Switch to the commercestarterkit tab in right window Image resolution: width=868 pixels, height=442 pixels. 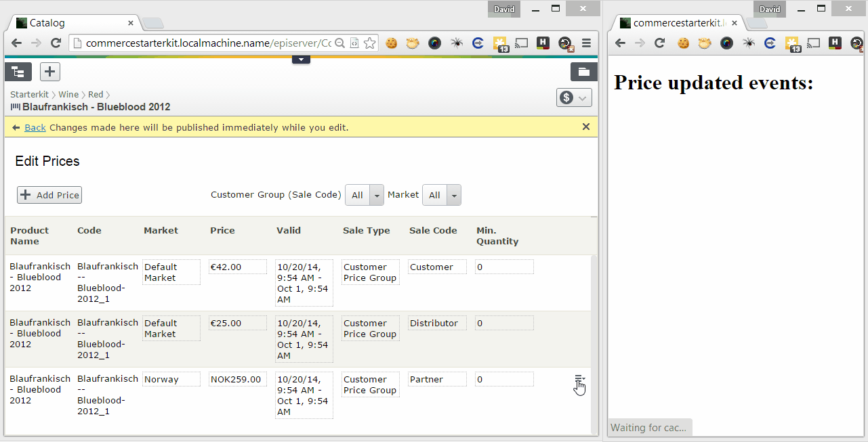tap(674, 23)
